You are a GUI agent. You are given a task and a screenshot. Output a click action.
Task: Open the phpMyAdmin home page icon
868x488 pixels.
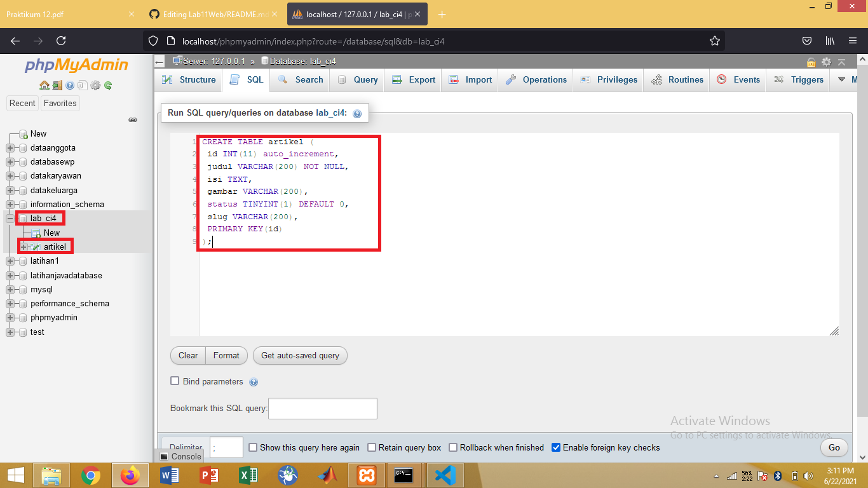(44, 85)
